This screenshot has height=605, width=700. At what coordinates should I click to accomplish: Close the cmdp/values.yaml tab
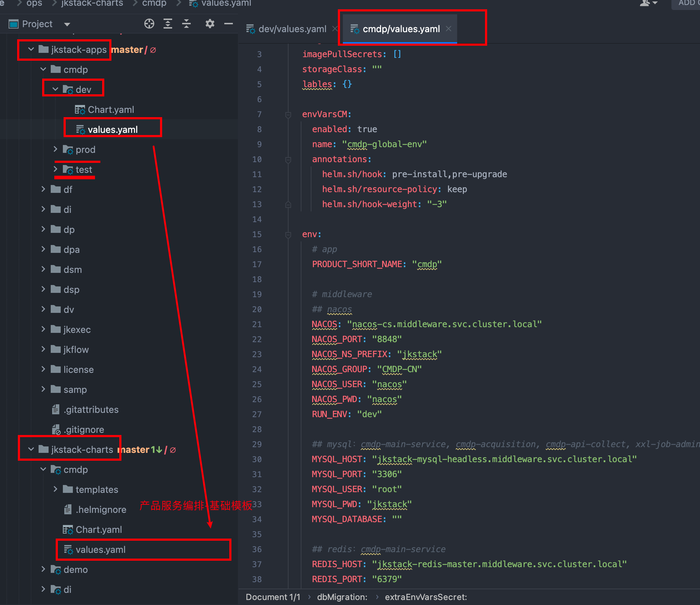(x=449, y=29)
